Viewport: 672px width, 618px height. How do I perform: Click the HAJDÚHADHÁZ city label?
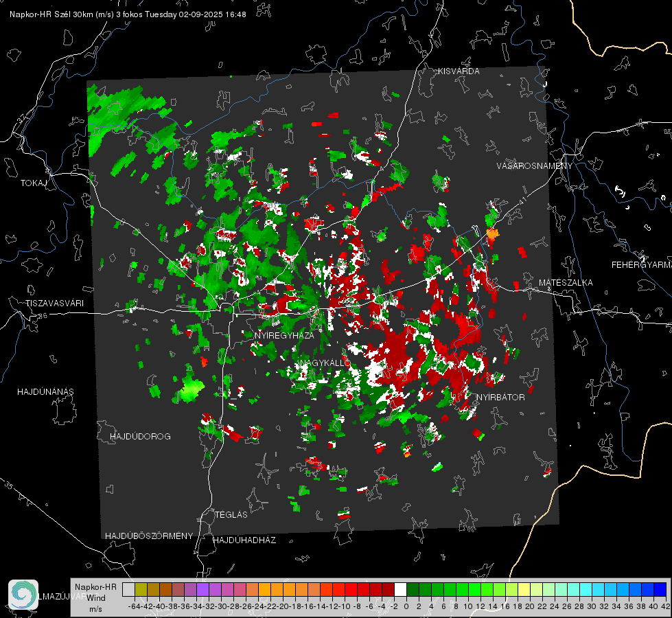tap(244, 540)
